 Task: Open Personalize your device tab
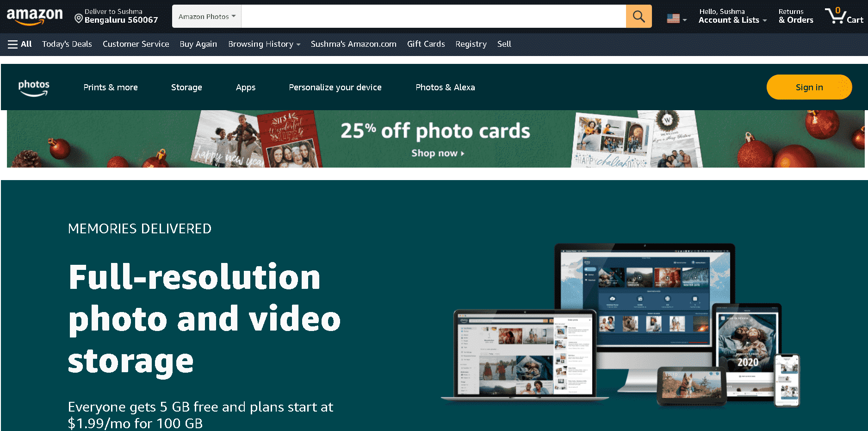(335, 87)
